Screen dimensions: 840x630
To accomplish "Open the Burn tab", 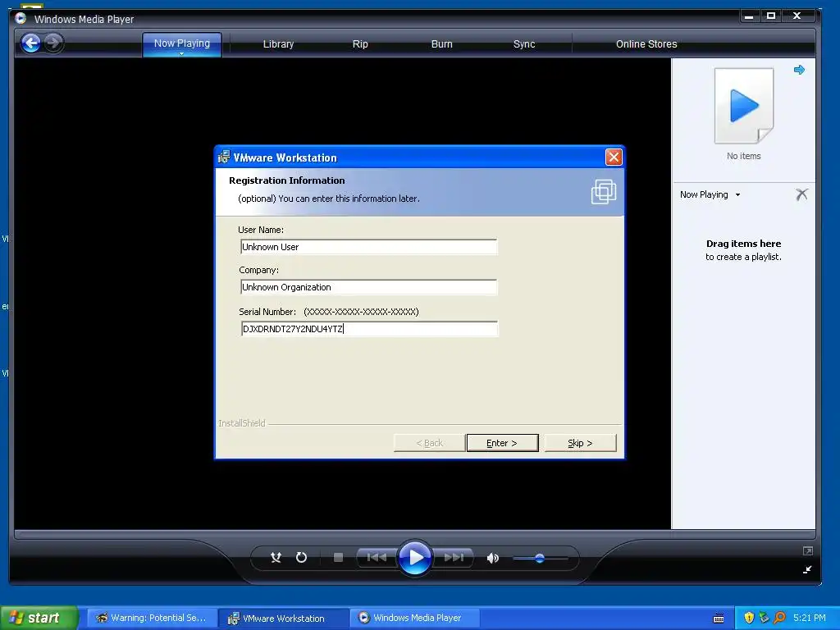I will pos(442,44).
